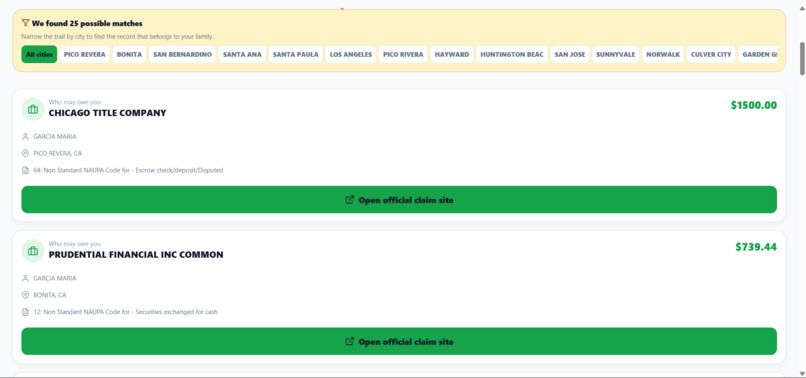Open official claim site for Prudential Financial

(399, 341)
